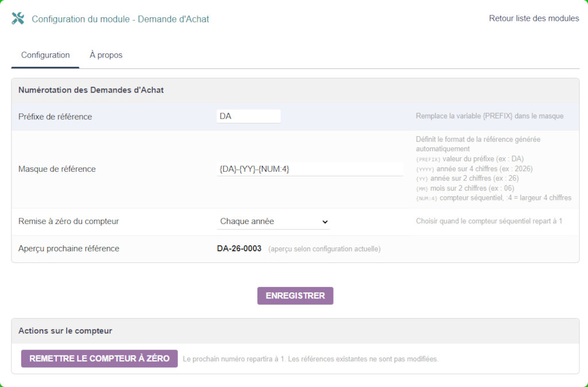Open the Configuration tab
Image resolution: width=588 pixels, height=387 pixels.
coord(45,55)
